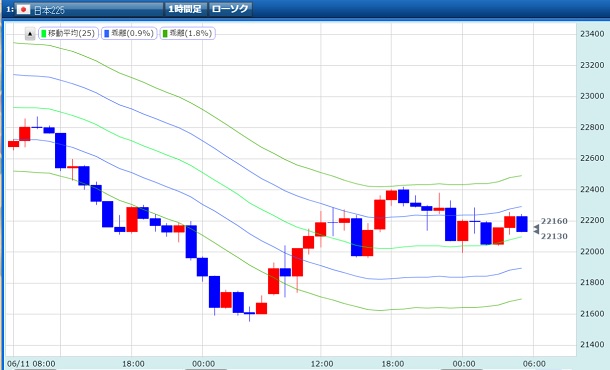Click the 22000 price axis label
This screenshot has width=610, height=370.
(592, 251)
